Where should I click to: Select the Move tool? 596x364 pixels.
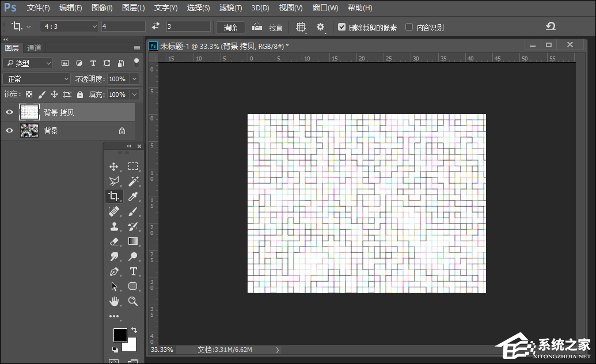114,166
